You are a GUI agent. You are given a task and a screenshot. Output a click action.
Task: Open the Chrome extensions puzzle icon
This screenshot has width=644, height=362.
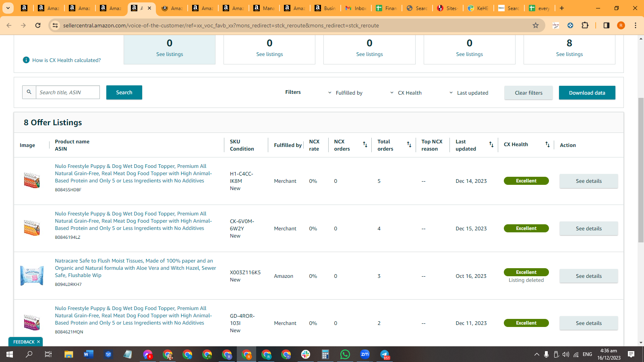click(x=585, y=25)
